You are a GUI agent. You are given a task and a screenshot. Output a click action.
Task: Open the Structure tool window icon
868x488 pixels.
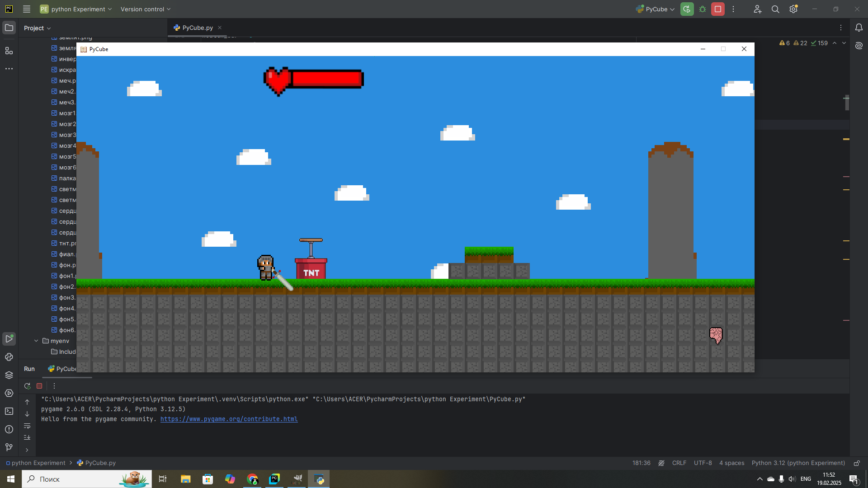click(9, 51)
